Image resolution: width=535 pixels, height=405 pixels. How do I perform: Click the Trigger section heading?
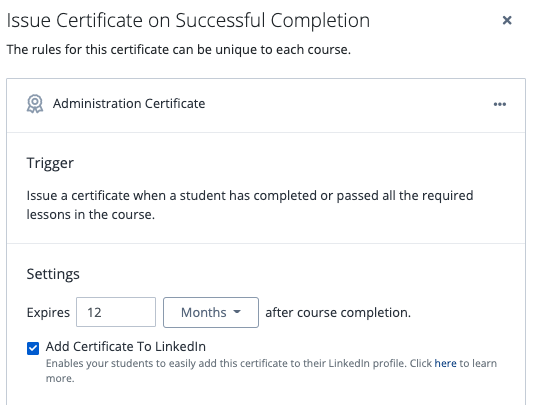tap(50, 163)
